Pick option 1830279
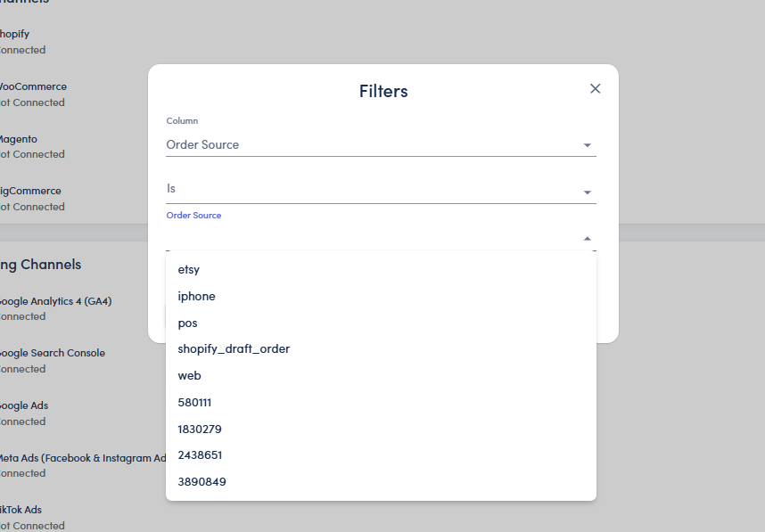Image resolution: width=765 pixels, height=532 pixels. pos(200,429)
